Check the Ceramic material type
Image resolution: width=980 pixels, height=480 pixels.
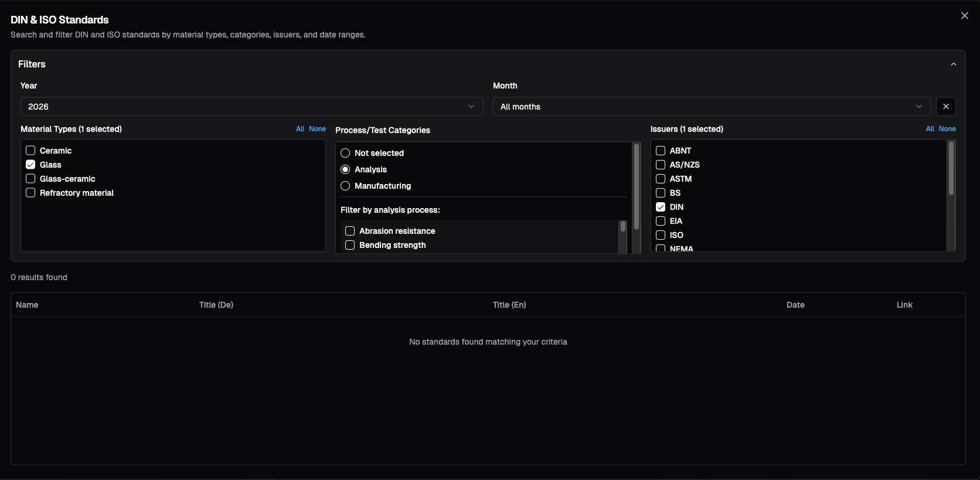coord(31,151)
